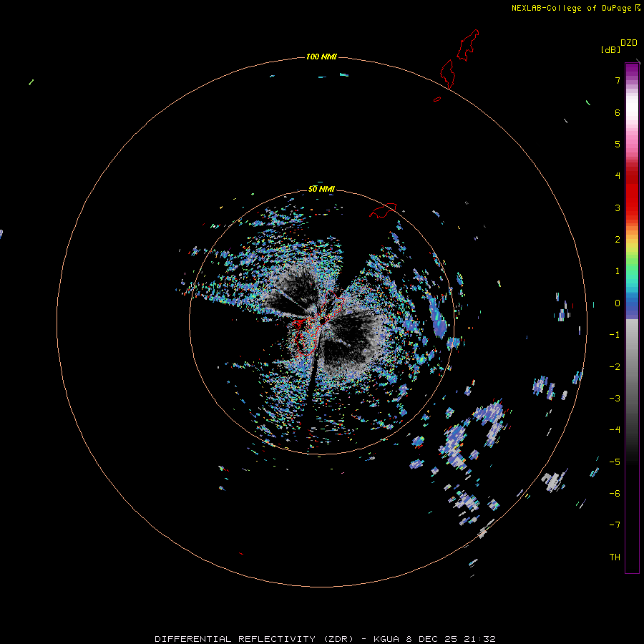Click the -6 value on the color scale
Screen dimensions: 644x644
(x=615, y=494)
